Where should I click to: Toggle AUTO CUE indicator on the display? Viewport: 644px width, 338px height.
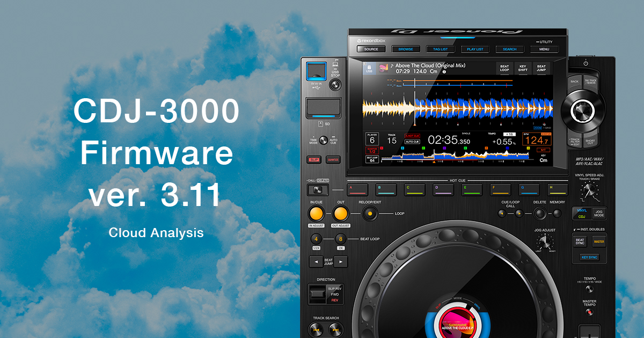click(x=412, y=142)
